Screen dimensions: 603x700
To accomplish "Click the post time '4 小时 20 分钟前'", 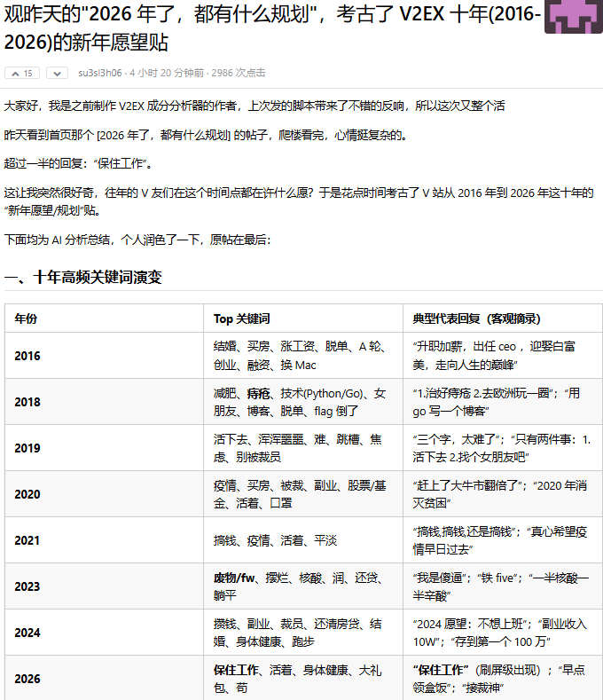I will tap(167, 73).
